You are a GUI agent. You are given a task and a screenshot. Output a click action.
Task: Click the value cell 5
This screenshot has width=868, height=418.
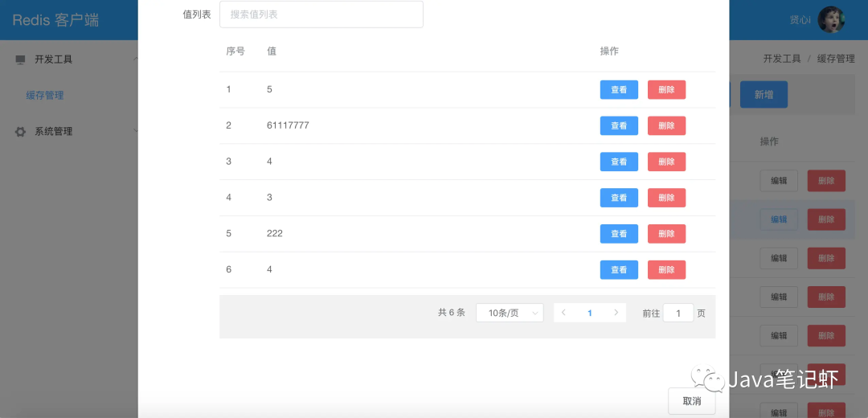click(269, 90)
